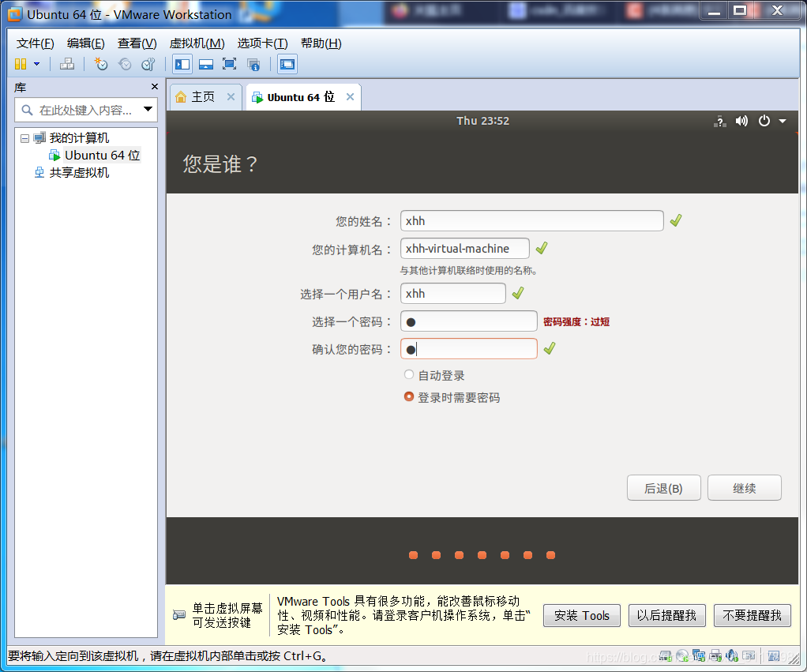Click the keyboard hint icon in Tools banner
Image resolution: width=807 pixels, height=672 pixels.
[x=179, y=615]
